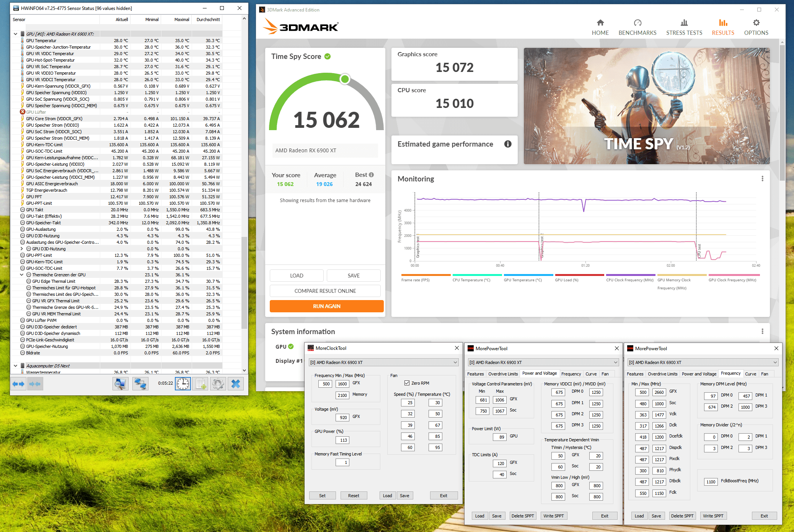
Task: Click Power Limit GPU field showing 89
Action: [500, 437]
